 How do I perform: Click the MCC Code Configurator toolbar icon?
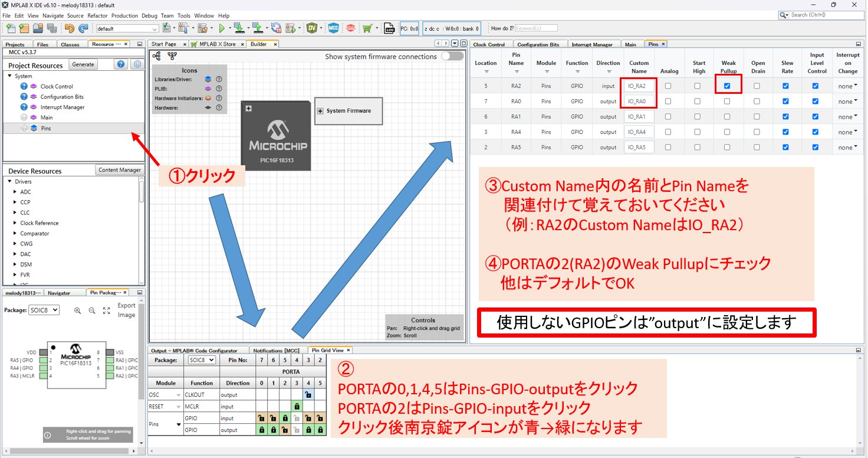[x=334, y=28]
